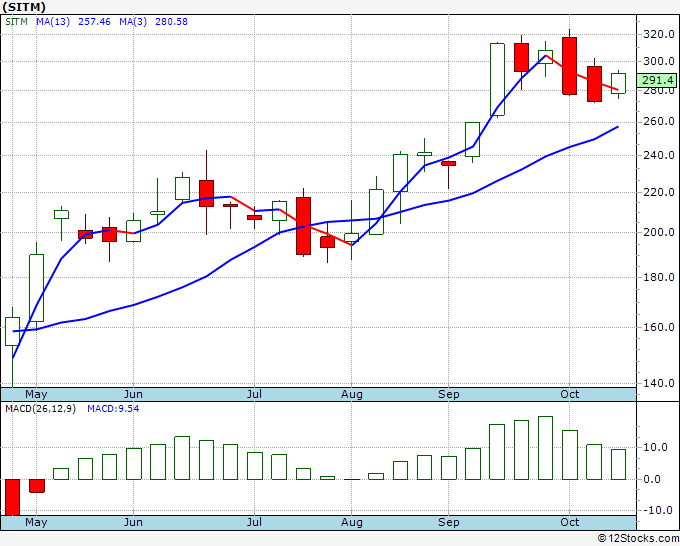Click the tallest green MACD bar before October
680x546 pixels.
pyautogui.click(x=546, y=448)
